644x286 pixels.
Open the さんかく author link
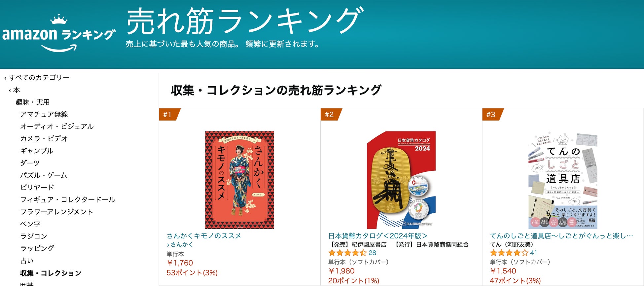coord(180,244)
